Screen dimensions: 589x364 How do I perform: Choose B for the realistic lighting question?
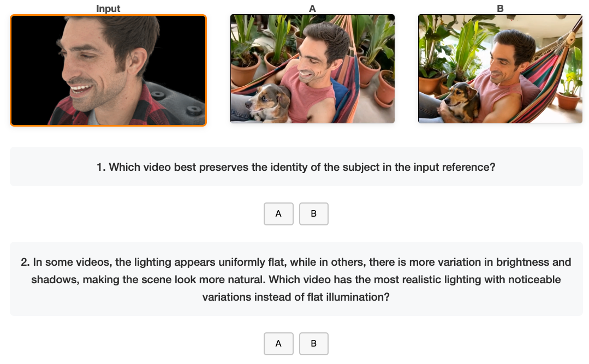point(313,344)
